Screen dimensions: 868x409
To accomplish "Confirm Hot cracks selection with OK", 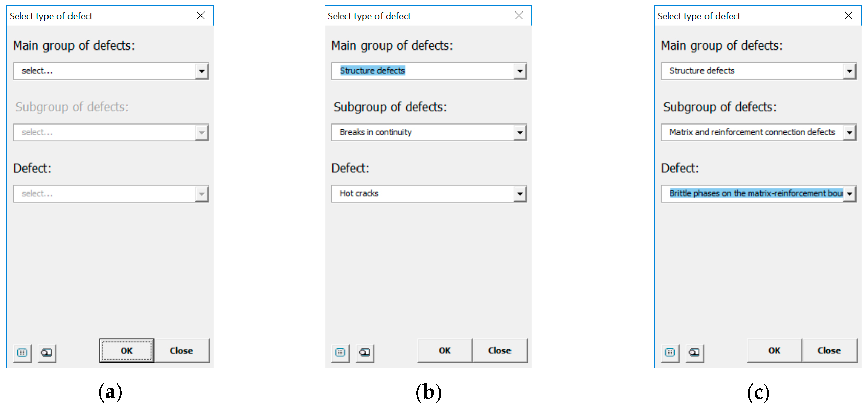I will [444, 350].
